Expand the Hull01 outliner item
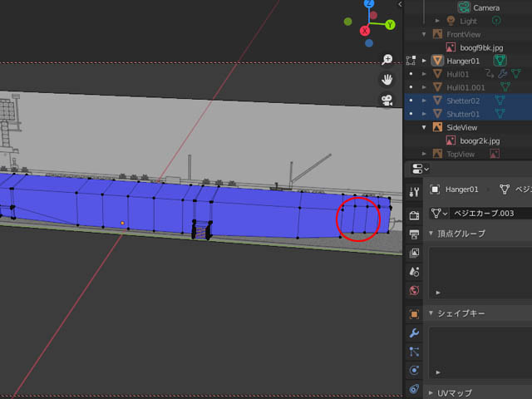The image size is (532, 399). (x=424, y=74)
